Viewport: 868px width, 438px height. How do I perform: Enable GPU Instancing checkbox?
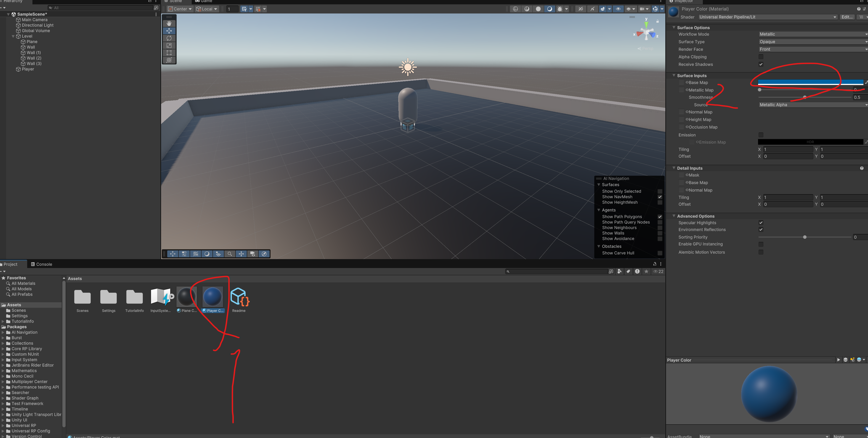pyautogui.click(x=761, y=244)
